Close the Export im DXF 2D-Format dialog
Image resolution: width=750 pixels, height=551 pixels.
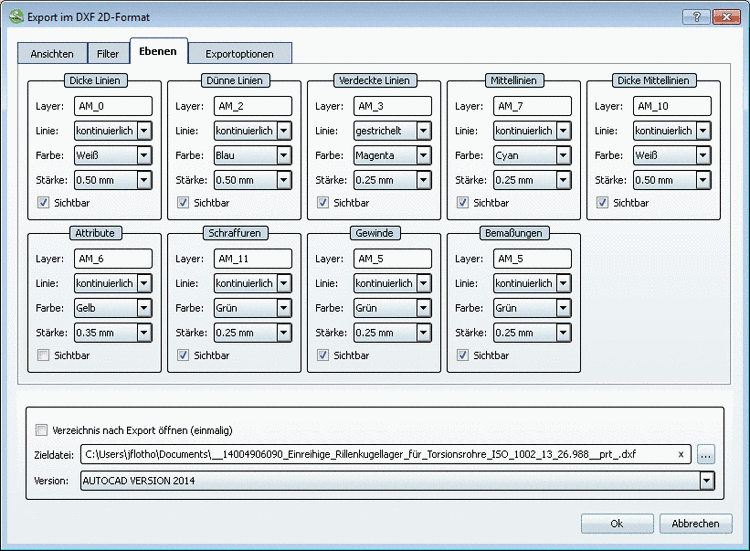click(x=727, y=17)
